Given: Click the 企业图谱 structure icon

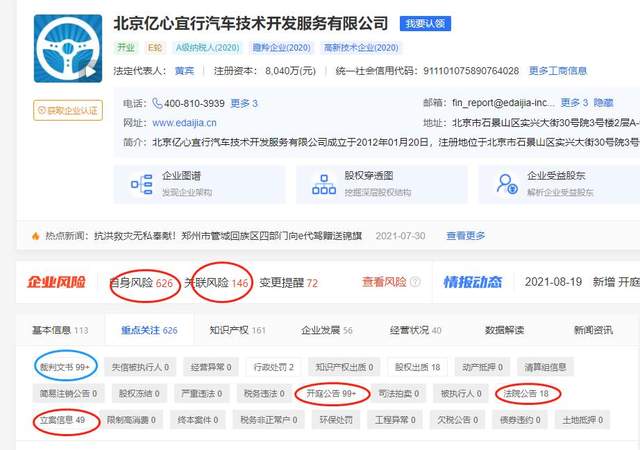Looking at the screenshot, I should click(141, 184).
